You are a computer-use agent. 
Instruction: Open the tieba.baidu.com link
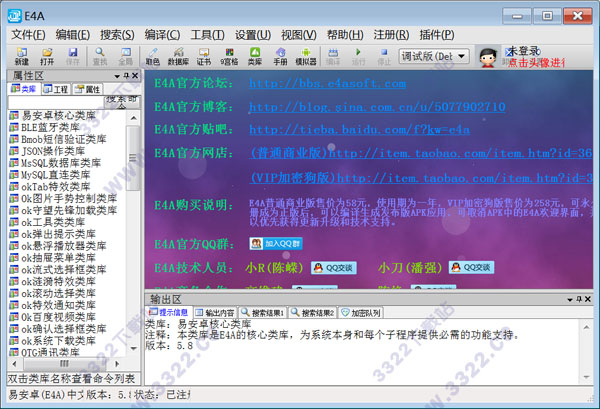point(359,130)
